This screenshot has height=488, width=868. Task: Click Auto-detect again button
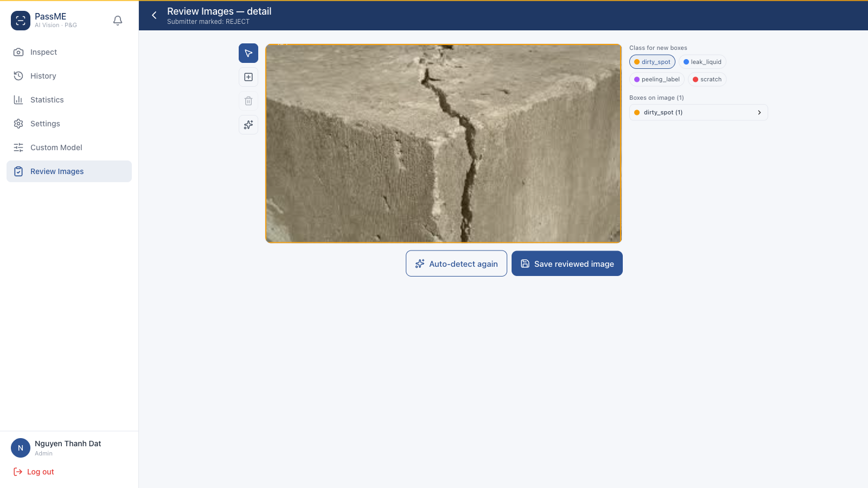click(456, 264)
